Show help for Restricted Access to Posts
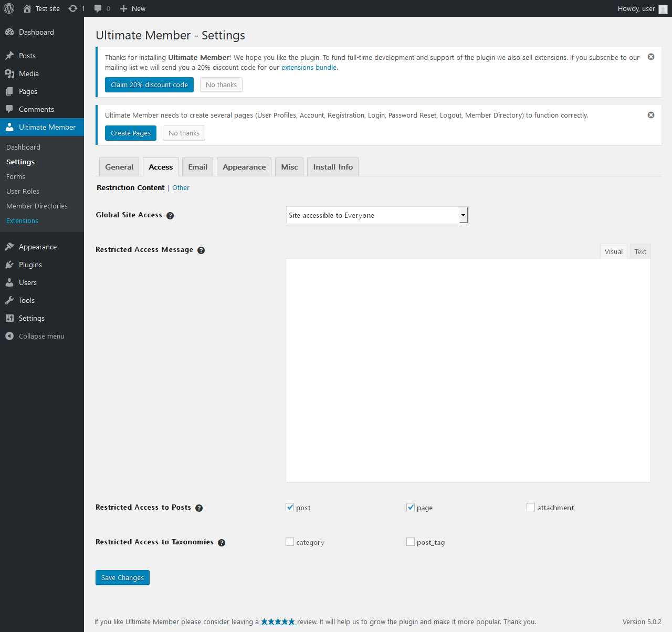672x632 pixels. tap(199, 508)
